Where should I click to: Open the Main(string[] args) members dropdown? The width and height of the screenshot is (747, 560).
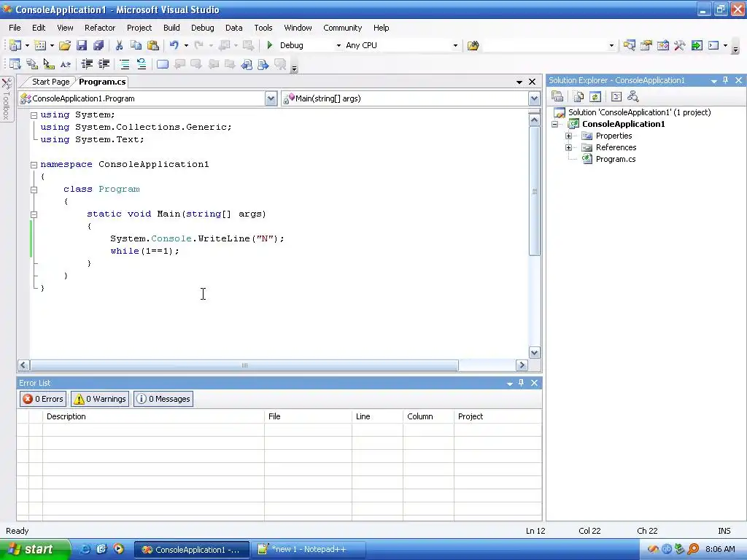[x=534, y=98]
